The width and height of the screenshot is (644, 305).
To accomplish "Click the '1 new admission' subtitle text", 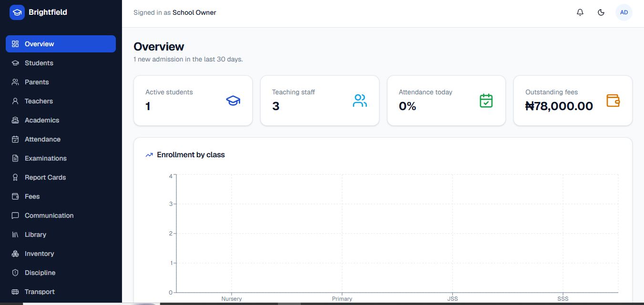I will click(188, 60).
